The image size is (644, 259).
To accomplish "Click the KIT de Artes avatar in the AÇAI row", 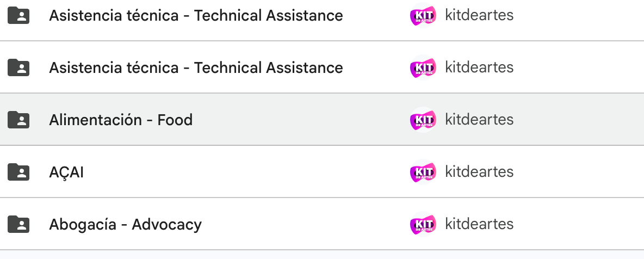I will tap(423, 172).
